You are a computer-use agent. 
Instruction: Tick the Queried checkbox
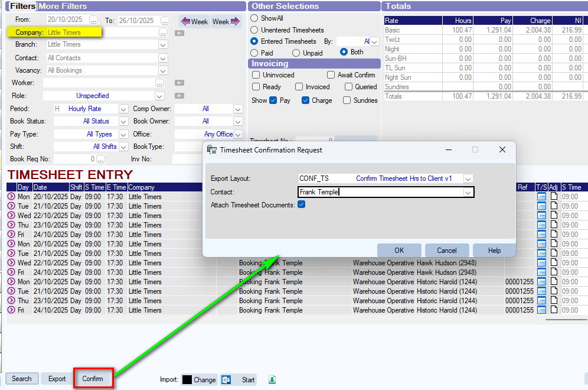[348, 87]
